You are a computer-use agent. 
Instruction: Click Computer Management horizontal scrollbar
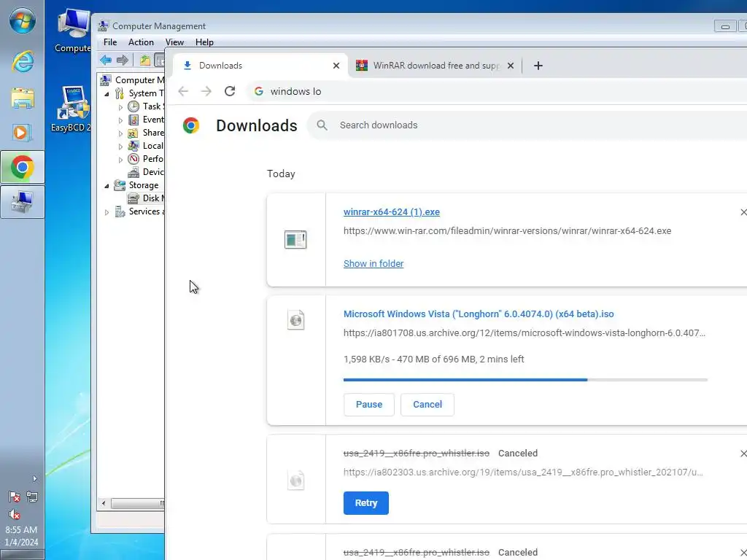pyautogui.click(x=137, y=503)
